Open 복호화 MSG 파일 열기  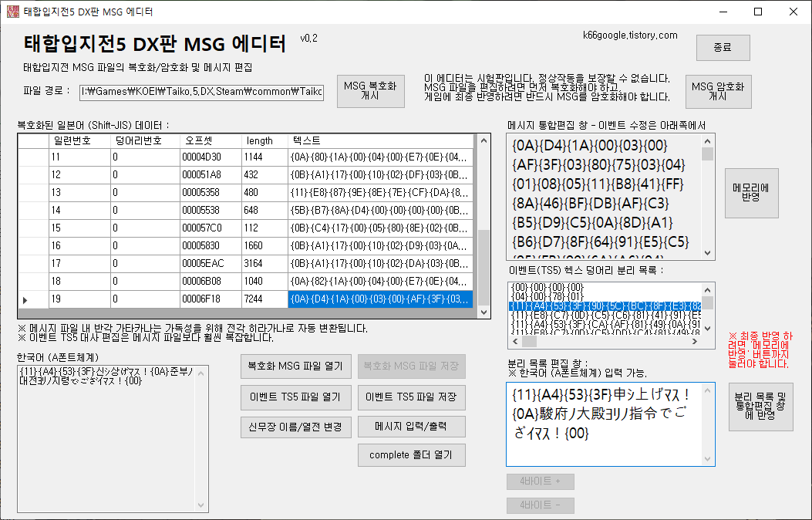coord(295,366)
